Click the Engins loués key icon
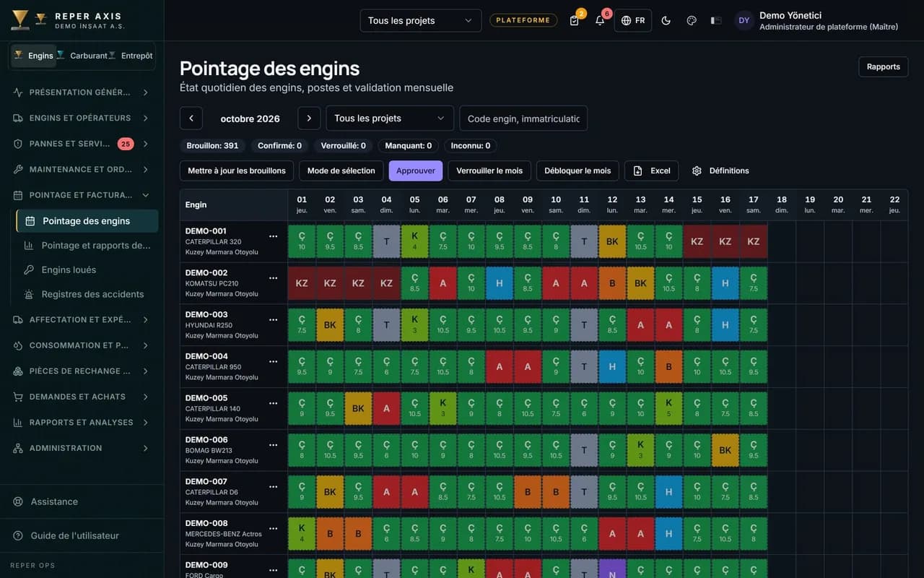 click(x=29, y=269)
